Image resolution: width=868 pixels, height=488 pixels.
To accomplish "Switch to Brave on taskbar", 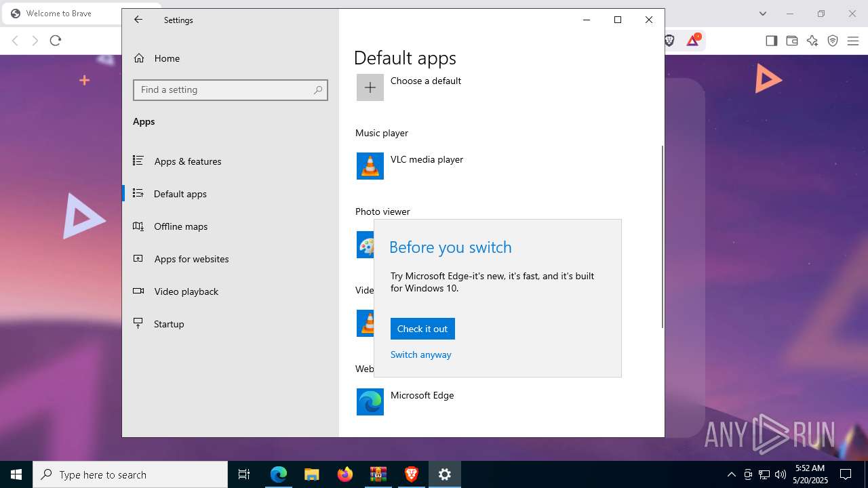I will tap(412, 474).
